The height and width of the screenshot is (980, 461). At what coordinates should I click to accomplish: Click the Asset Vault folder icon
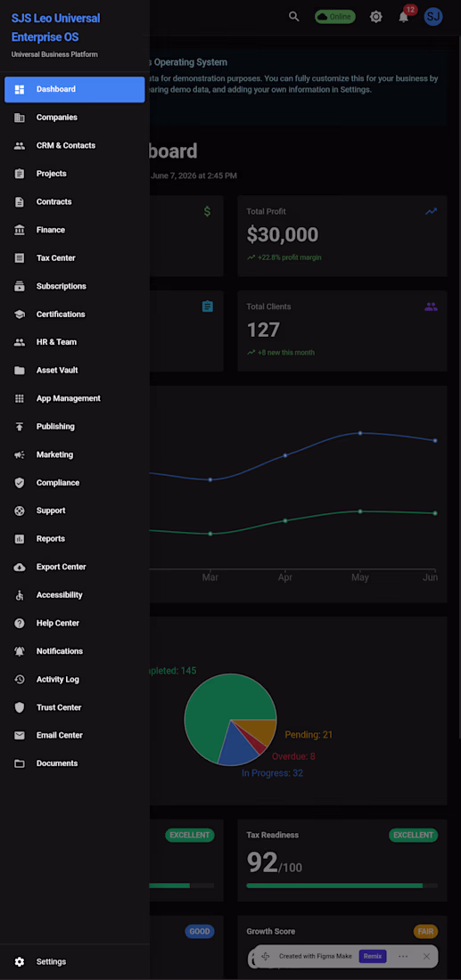point(20,371)
